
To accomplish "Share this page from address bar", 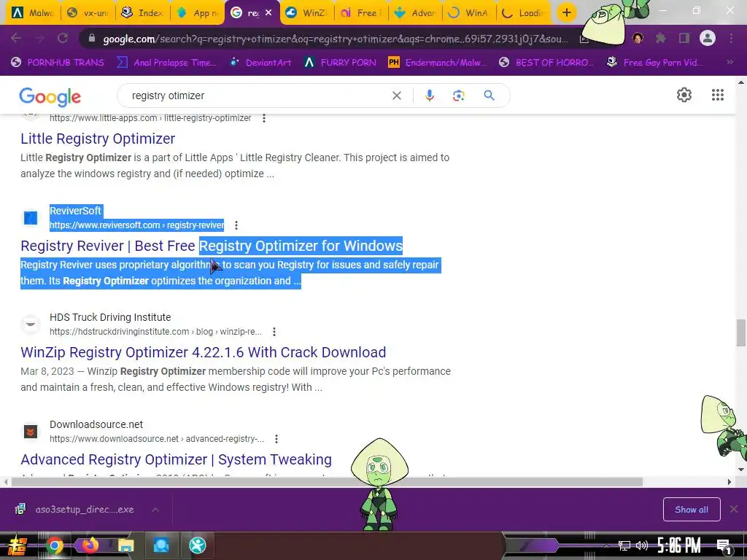I will pos(584,39).
